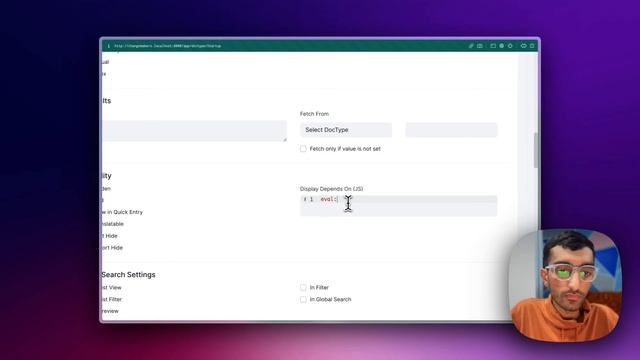
Task: Tick the In Global Search checkbox
Action: coord(303,300)
